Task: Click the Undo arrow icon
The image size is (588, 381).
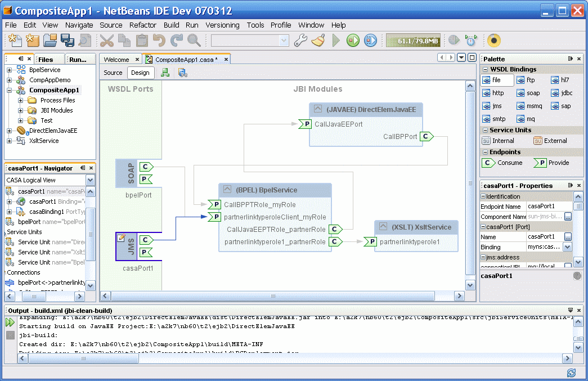Action: tap(159, 41)
